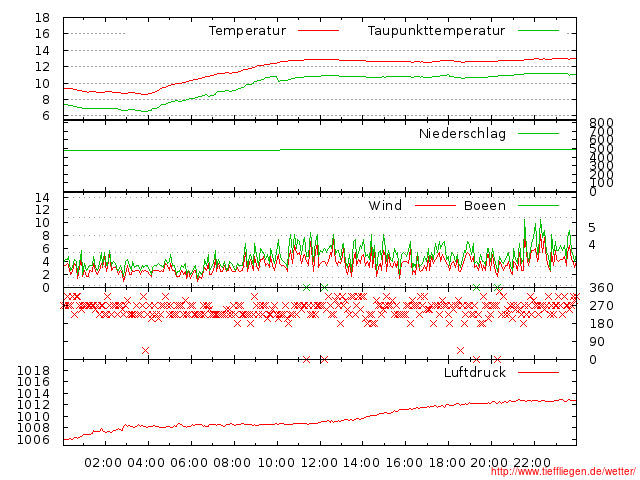This screenshot has height=480, width=640.
Task: Click the tieffliegen.de/wetter link
Action: [x=563, y=471]
